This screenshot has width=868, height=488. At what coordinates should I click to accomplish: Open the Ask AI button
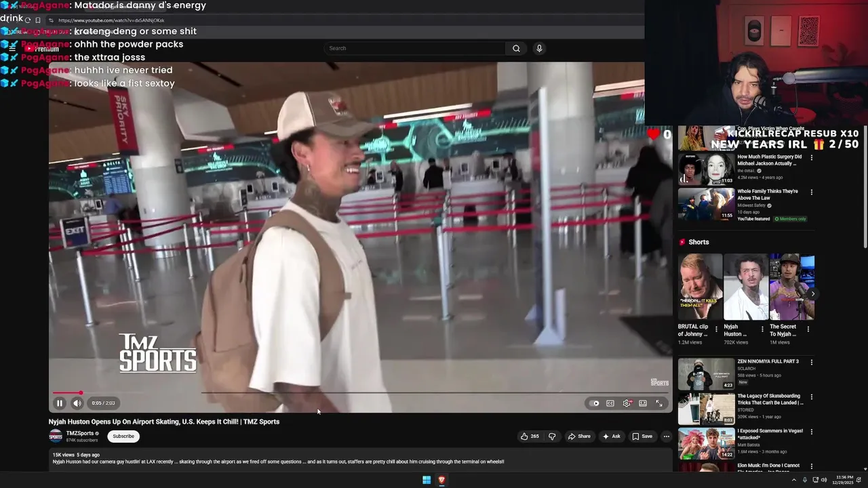tap(611, 436)
